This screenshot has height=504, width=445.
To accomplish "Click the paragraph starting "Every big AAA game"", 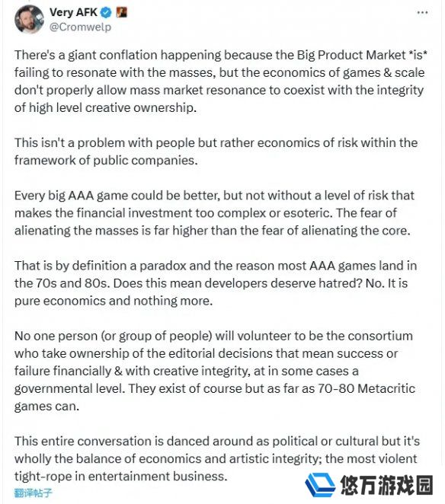I will point(214,212).
